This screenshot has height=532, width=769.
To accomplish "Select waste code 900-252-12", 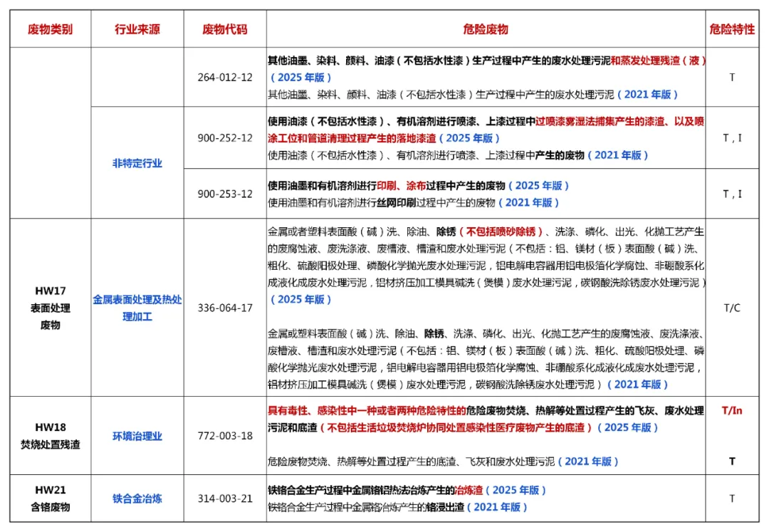I will tap(225, 137).
